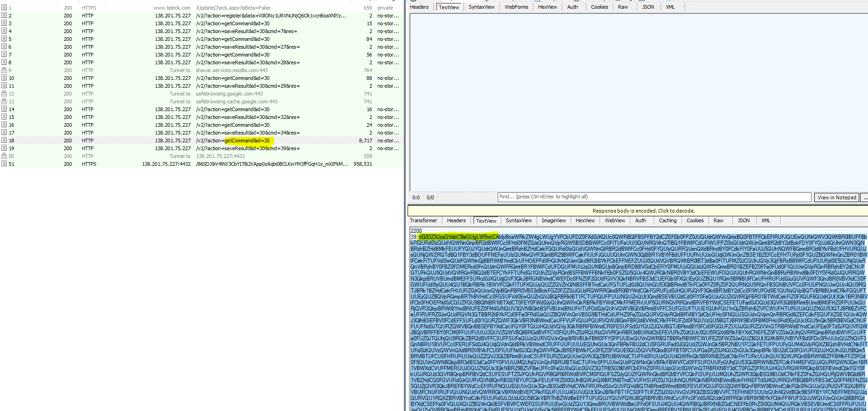
Task: Click the icon of highlighted session 18
Action: click(4, 141)
